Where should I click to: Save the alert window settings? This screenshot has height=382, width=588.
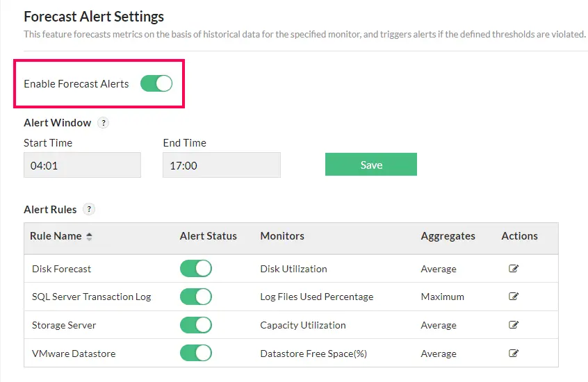[371, 165]
